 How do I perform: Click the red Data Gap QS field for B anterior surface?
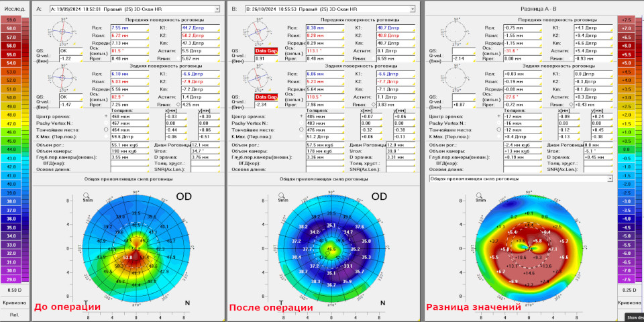pos(266,51)
